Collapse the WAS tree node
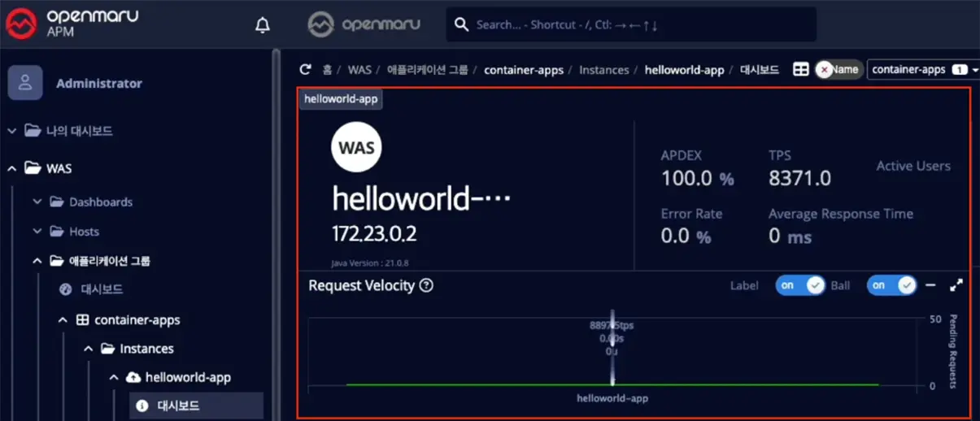 click(12, 169)
